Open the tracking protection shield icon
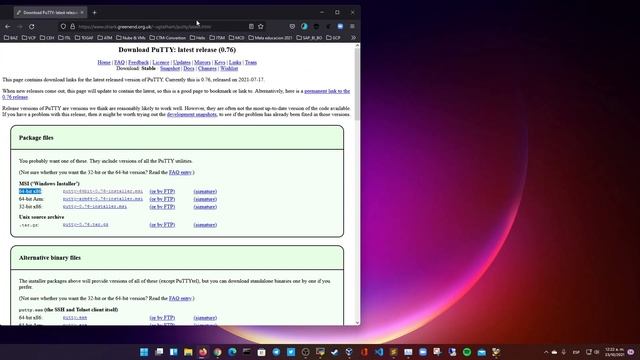The width and height of the screenshot is (640, 360). 63,27
